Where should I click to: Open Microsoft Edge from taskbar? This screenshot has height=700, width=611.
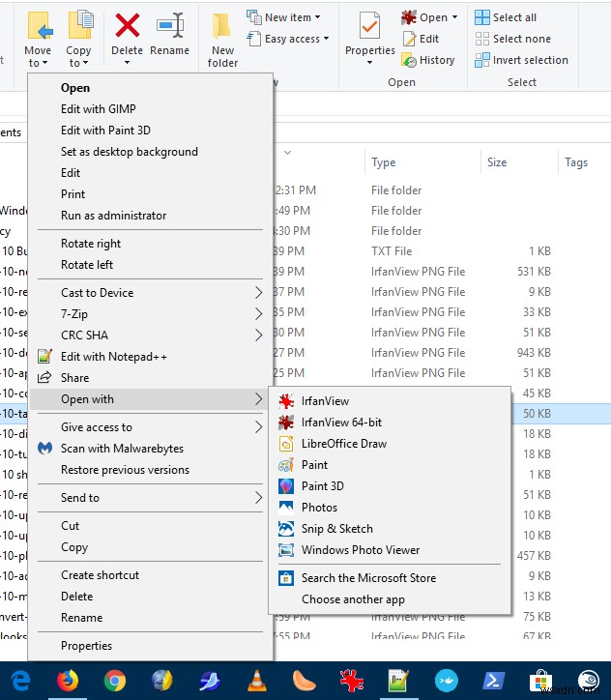coord(20,681)
